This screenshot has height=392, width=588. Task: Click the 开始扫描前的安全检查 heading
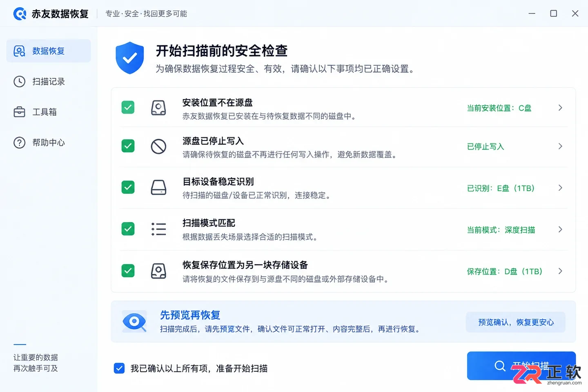(222, 51)
